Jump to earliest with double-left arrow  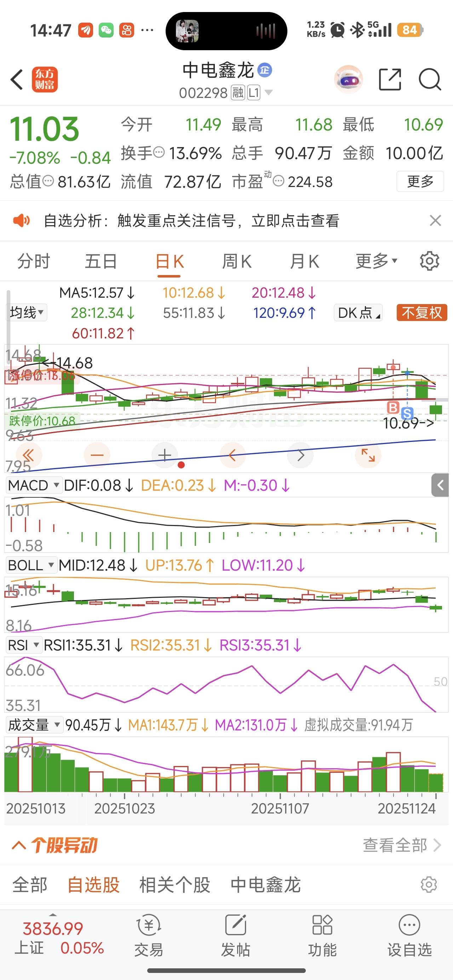(29, 455)
